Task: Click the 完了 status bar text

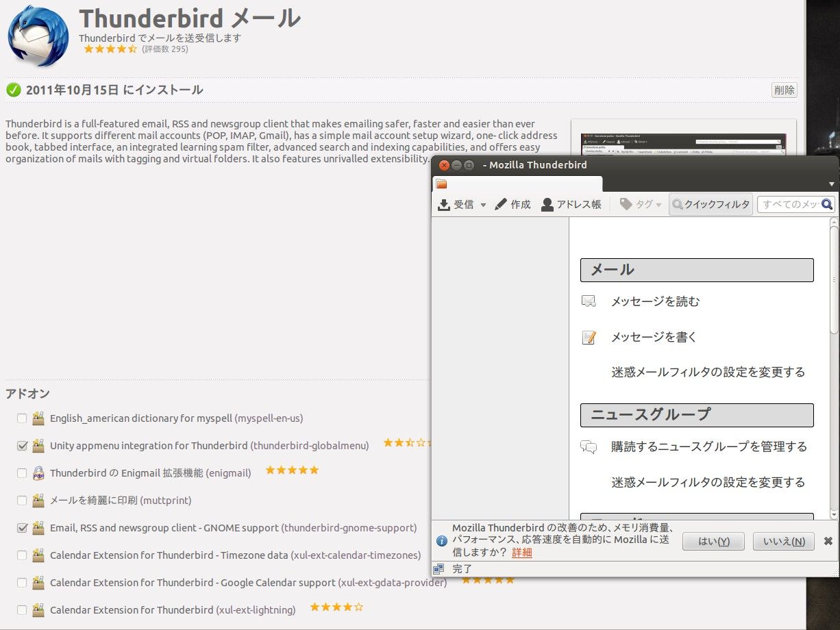Action: click(x=462, y=568)
